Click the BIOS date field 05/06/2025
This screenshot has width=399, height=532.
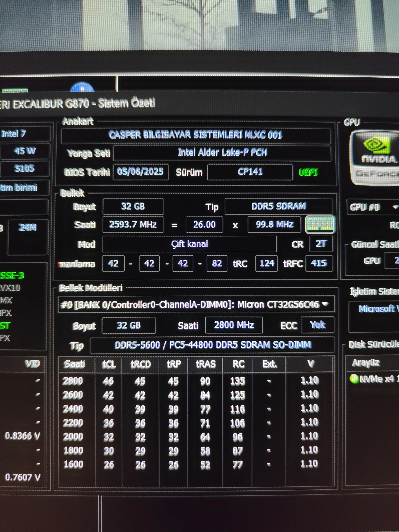(140, 172)
